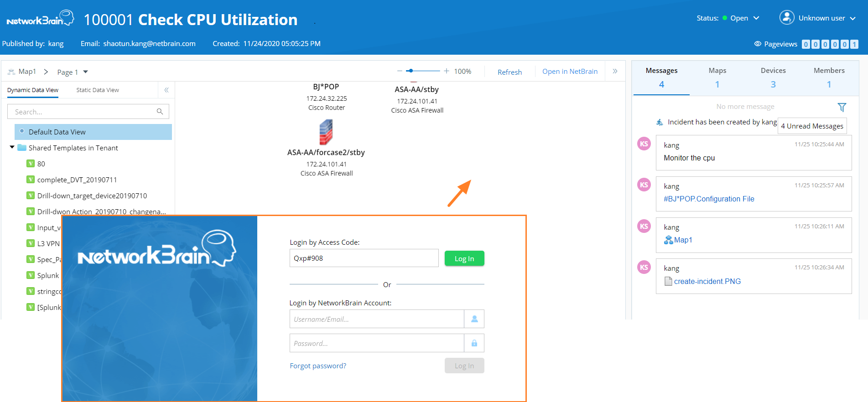This screenshot has width=868, height=402.
Task: Select the Static Data View tab
Action: pos(98,90)
